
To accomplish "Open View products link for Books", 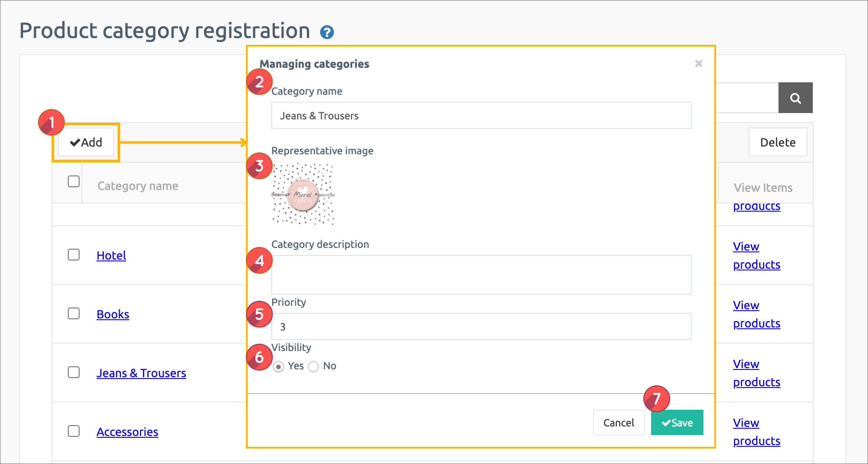I will 756,314.
